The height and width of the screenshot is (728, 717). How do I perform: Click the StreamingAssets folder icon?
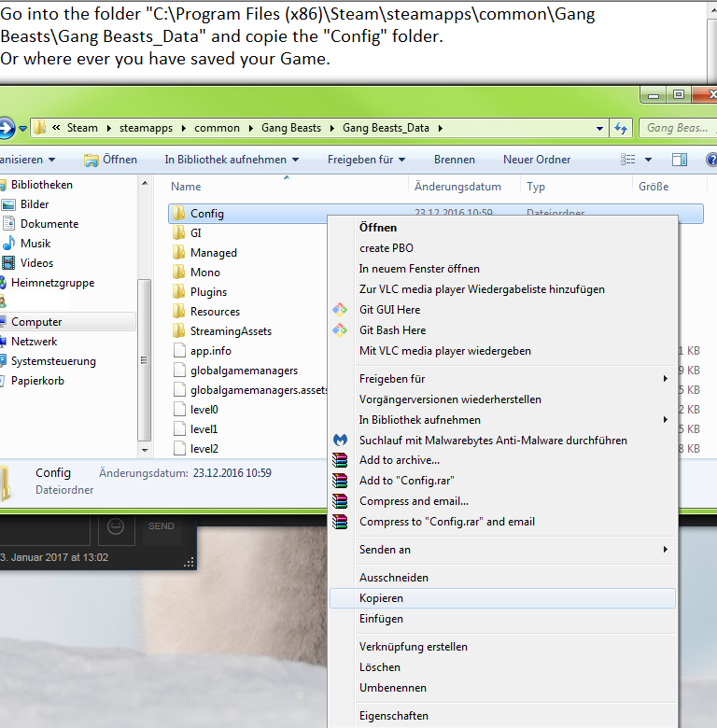coord(179,331)
